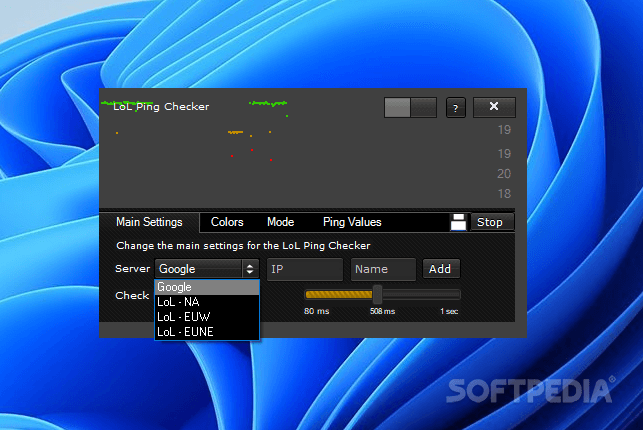Click the Stop button
The height and width of the screenshot is (430, 643).
[492, 222]
